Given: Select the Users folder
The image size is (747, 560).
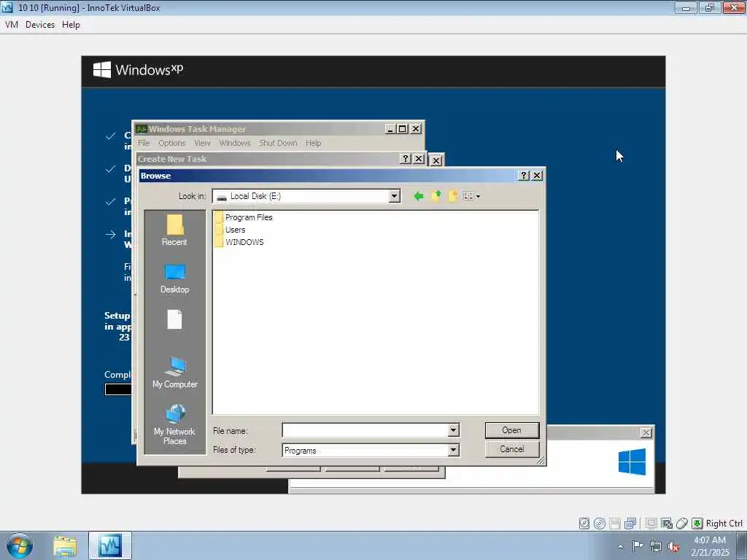Looking at the screenshot, I should pos(230,230).
